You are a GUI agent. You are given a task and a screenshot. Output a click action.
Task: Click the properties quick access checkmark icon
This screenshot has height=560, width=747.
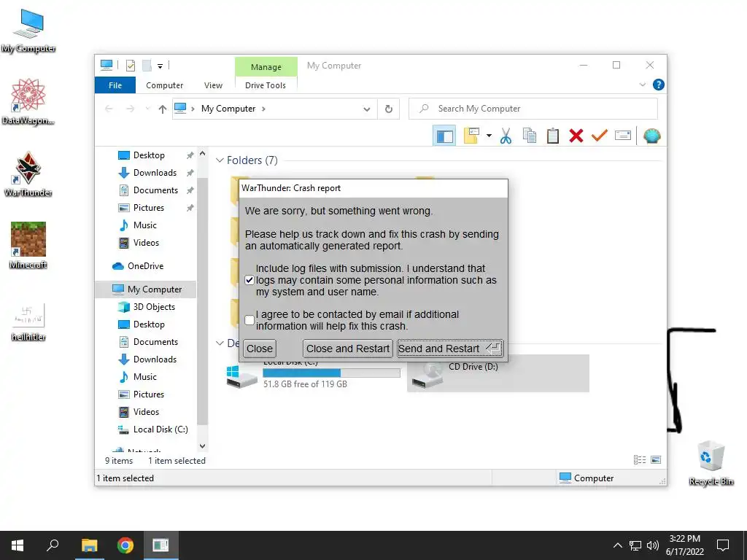click(x=131, y=66)
